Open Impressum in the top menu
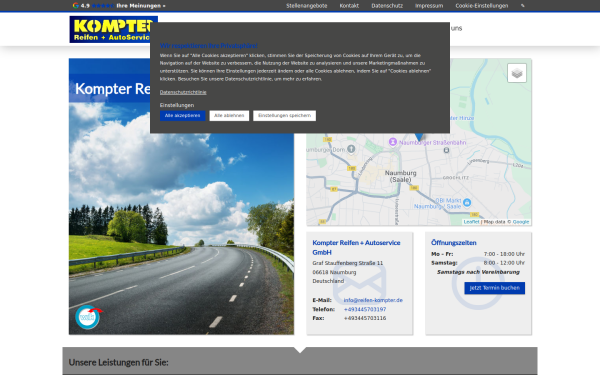 (429, 6)
